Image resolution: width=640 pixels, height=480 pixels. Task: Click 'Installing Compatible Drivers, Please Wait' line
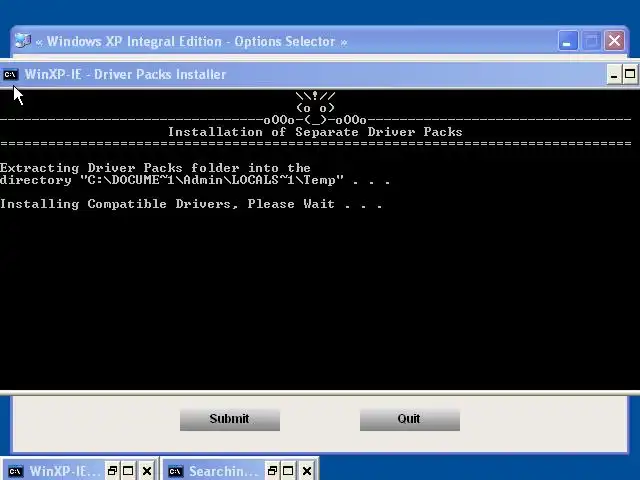coord(191,204)
